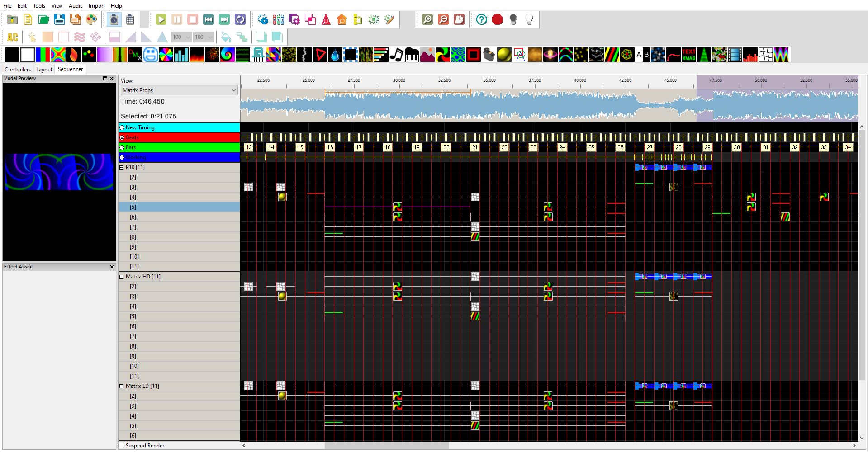Collapse the P10 model group
Screen dimensions: 868x452
[122, 167]
